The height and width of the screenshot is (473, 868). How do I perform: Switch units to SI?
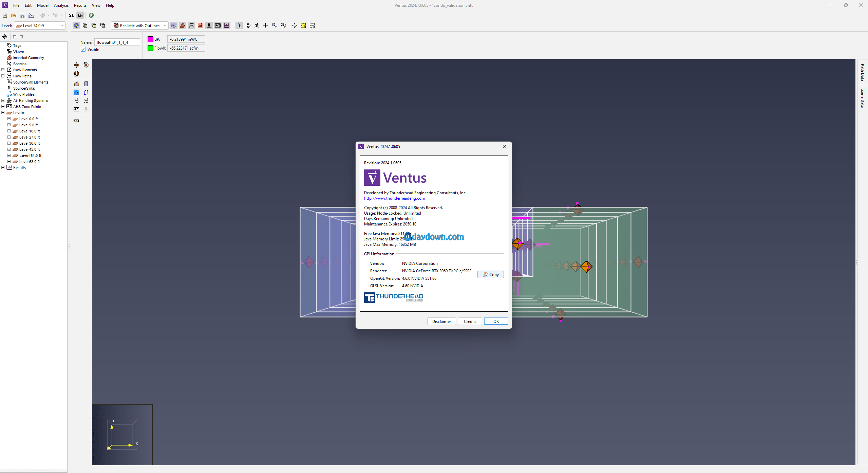tap(71, 15)
